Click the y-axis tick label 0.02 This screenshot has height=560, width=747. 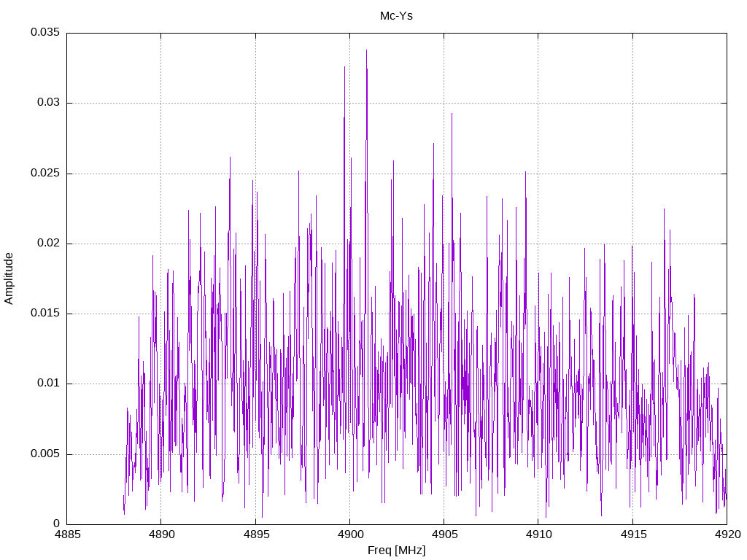point(49,243)
